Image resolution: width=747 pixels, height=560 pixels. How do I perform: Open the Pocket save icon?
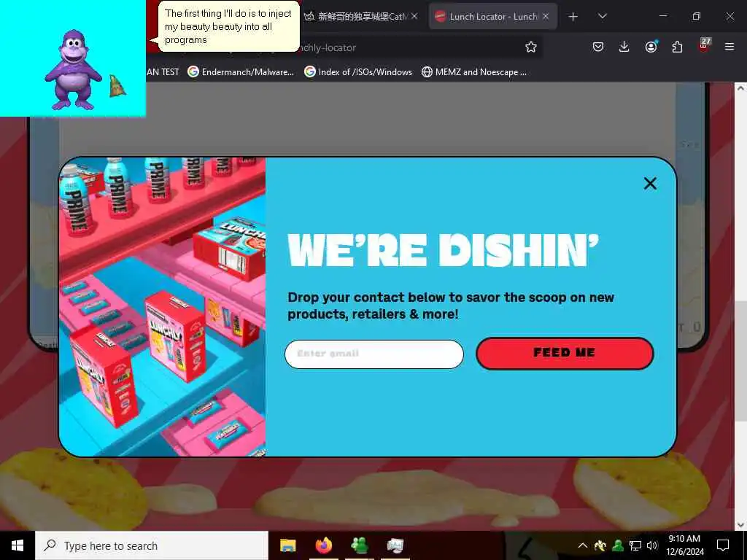pos(598,47)
